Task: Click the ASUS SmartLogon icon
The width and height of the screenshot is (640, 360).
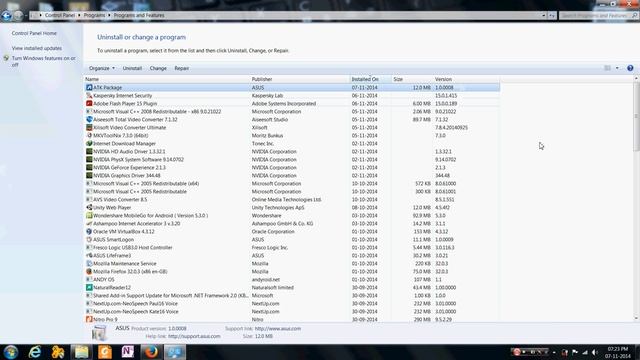Action: click(89, 240)
